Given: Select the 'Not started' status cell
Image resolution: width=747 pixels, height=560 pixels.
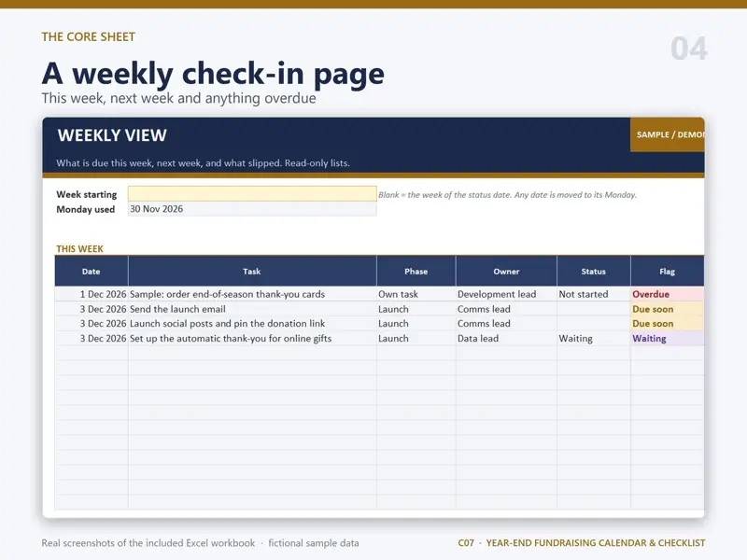Looking at the screenshot, I should pos(594,294).
